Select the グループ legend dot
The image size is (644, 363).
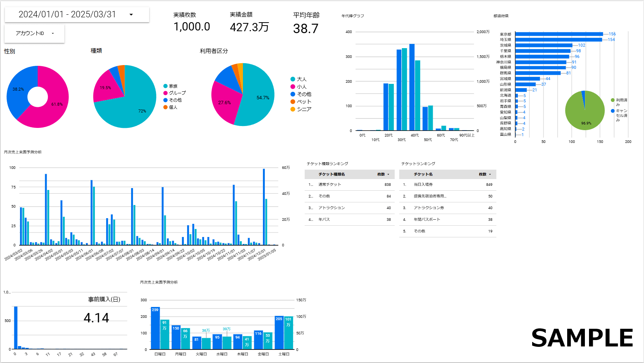[165, 93]
